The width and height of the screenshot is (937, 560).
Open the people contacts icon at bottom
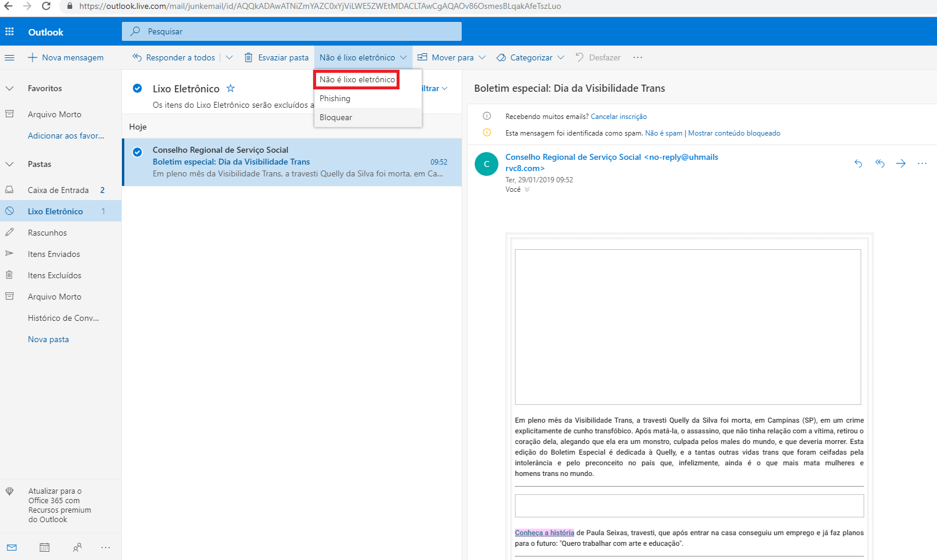(x=77, y=548)
